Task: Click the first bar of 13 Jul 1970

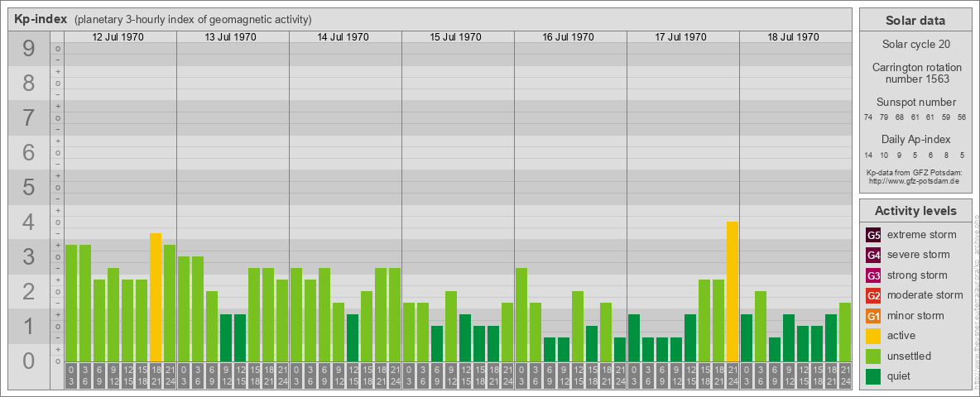Action: [184, 309]
